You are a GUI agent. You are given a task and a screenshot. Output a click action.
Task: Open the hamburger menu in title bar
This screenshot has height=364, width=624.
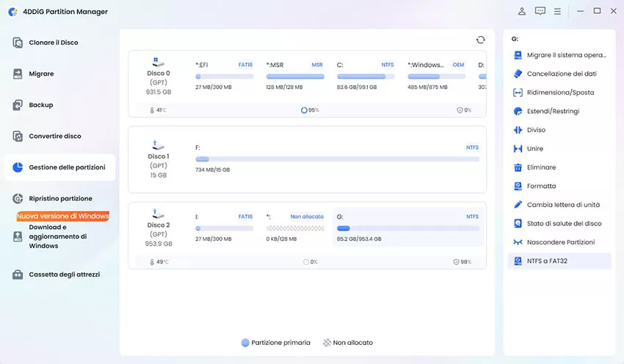(558, 11)
